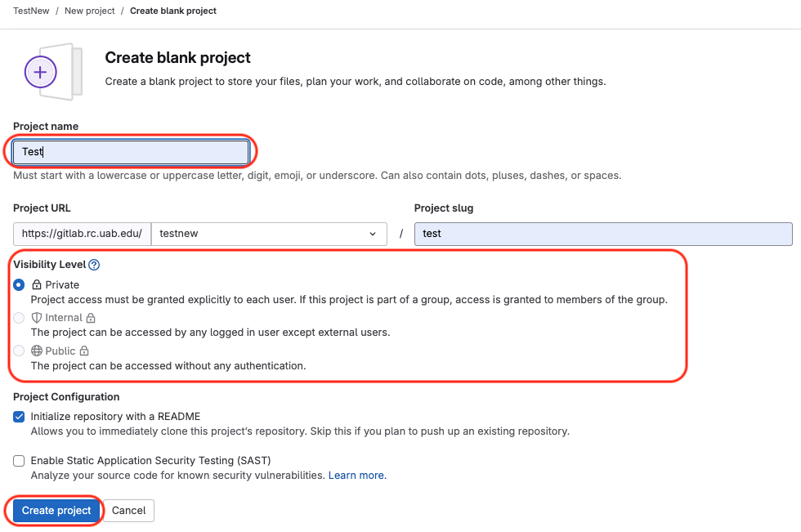801x532 pixels.
Task: Go to TestNew in the breadcrumb
Action: coord(29,11)
